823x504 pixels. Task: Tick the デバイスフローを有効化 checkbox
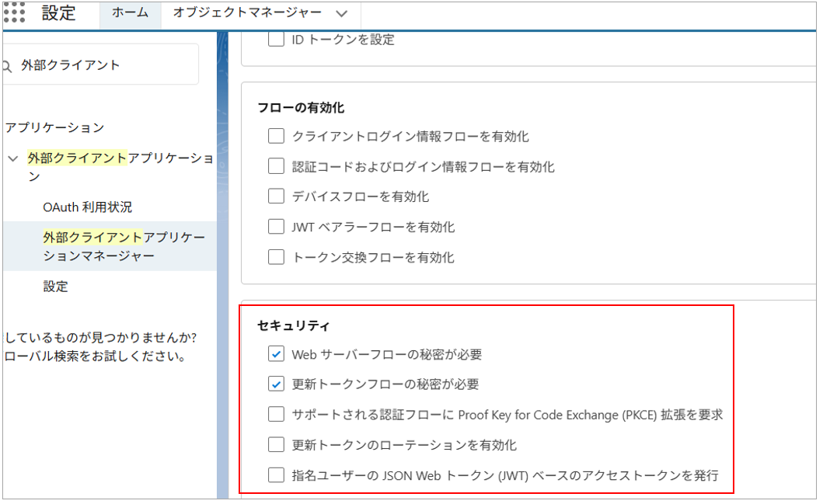coord(276,196)
